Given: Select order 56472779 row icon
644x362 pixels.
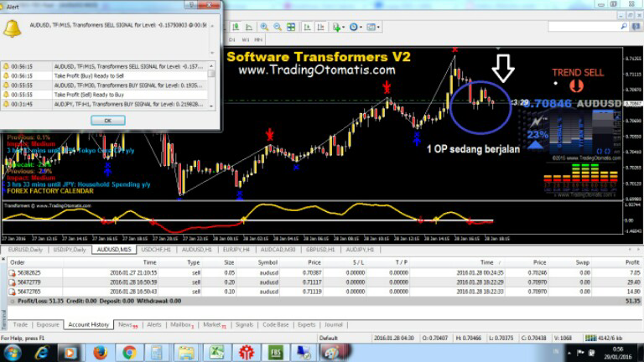Looking at the screenshot, I should [x=13, y=282].
